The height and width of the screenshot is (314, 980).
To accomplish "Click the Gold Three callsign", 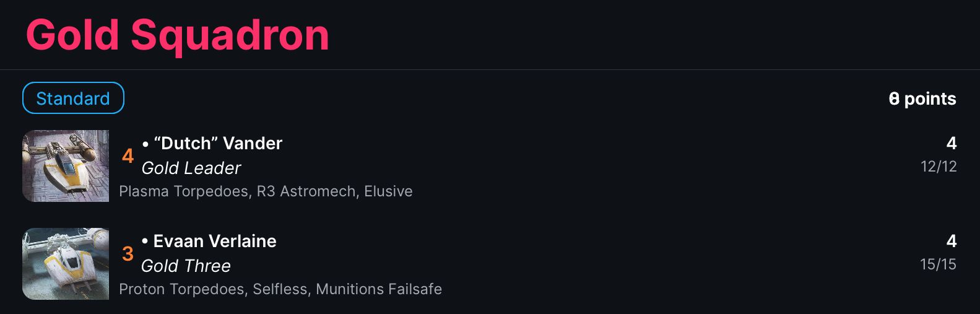I will (x=186, y=266).
